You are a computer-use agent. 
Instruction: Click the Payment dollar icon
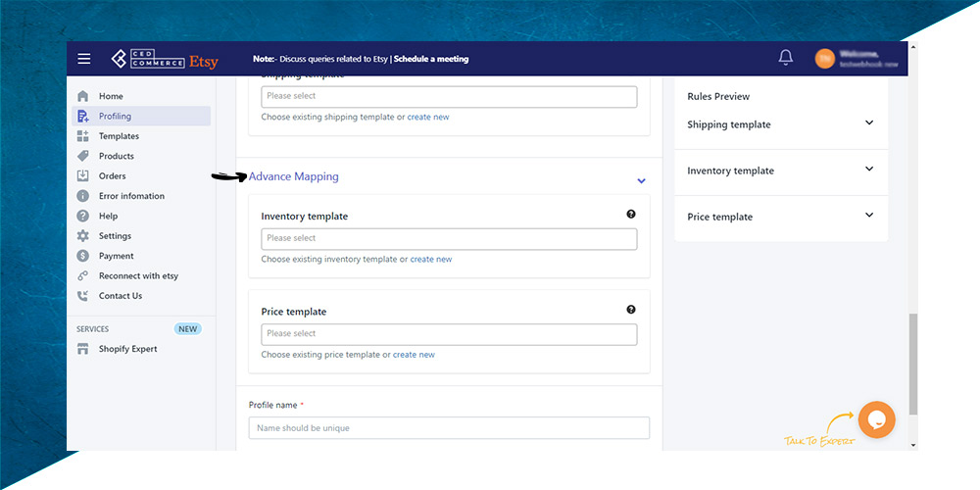82,256
